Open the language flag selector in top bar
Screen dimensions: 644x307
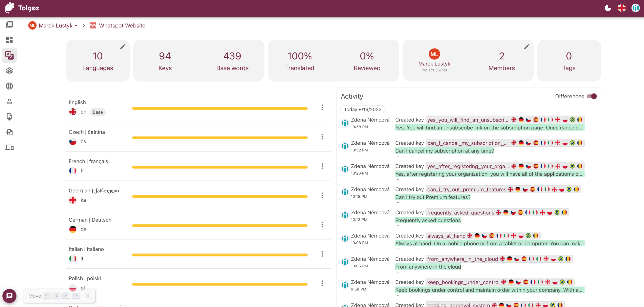click(x=622, y=8)
